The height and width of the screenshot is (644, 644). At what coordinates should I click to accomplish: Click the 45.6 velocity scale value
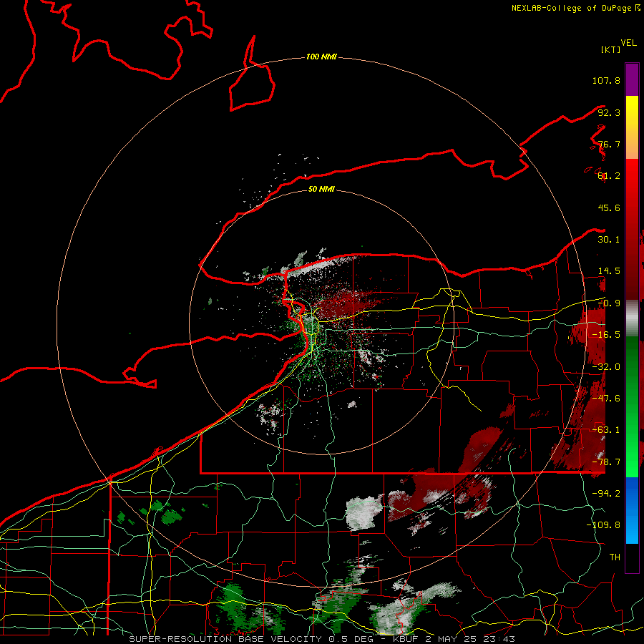(609, 208)
